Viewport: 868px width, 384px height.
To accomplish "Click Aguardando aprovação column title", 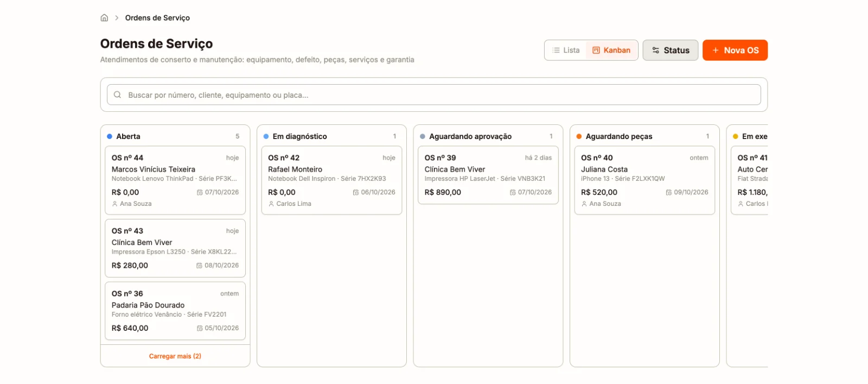I will tap(470, 136).
